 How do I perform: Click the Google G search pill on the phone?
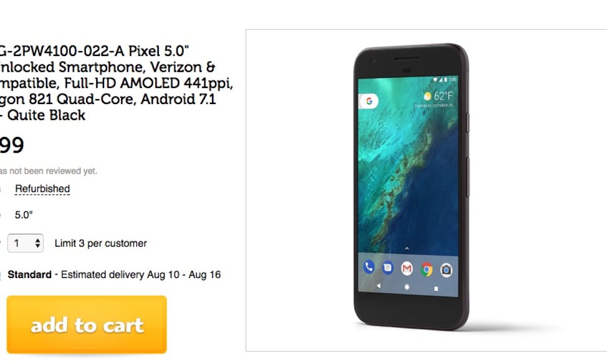pos(368,101)
